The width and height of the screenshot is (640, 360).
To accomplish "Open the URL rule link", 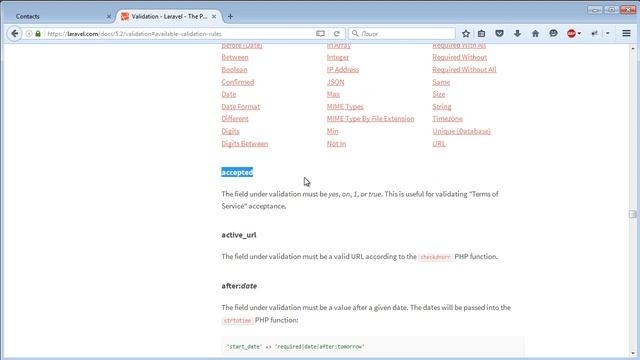I will pyautogui.click(x=439, y=144).
